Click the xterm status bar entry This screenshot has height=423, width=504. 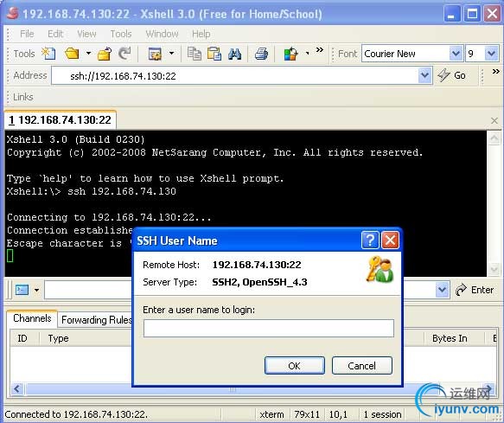272,414
